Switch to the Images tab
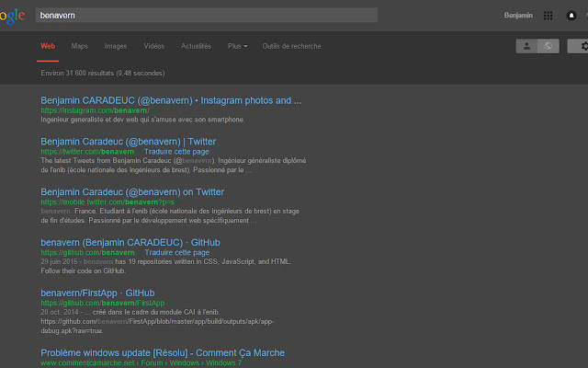The height and width of the screenshot is (368, 588). pyautogui.click(x=116, y=46)
